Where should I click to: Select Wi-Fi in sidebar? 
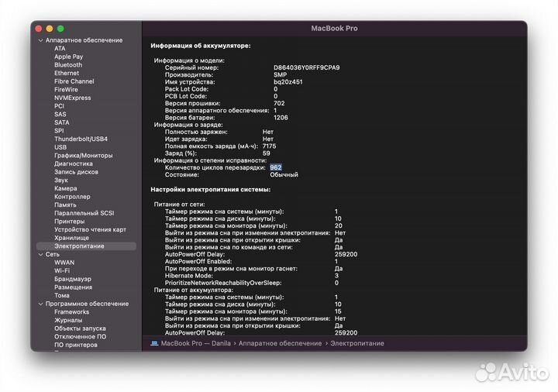tap(62, 270)
